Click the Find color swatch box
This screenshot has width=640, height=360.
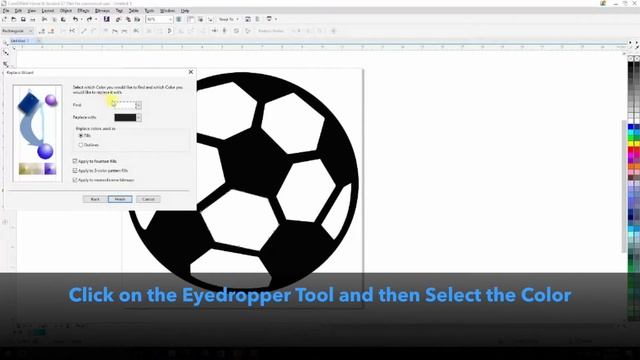[124, 105]
